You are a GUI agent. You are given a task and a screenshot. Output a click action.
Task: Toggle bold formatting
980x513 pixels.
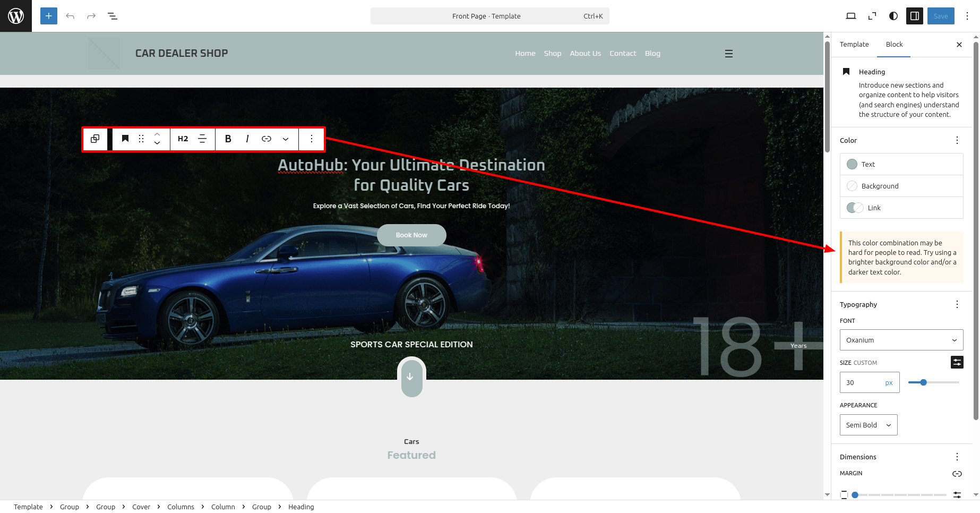(228, 139)
